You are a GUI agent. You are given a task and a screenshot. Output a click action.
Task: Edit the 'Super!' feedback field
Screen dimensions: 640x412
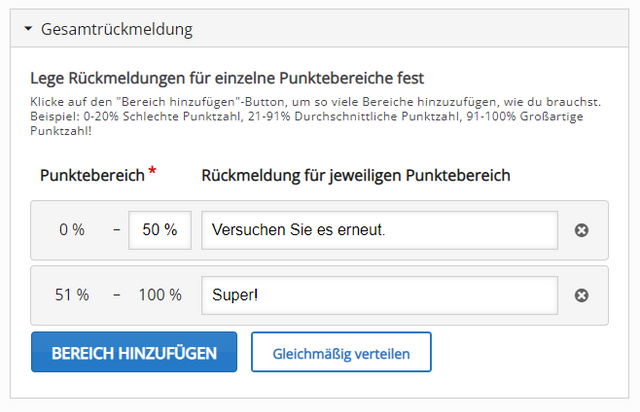[x=379, y=295]
